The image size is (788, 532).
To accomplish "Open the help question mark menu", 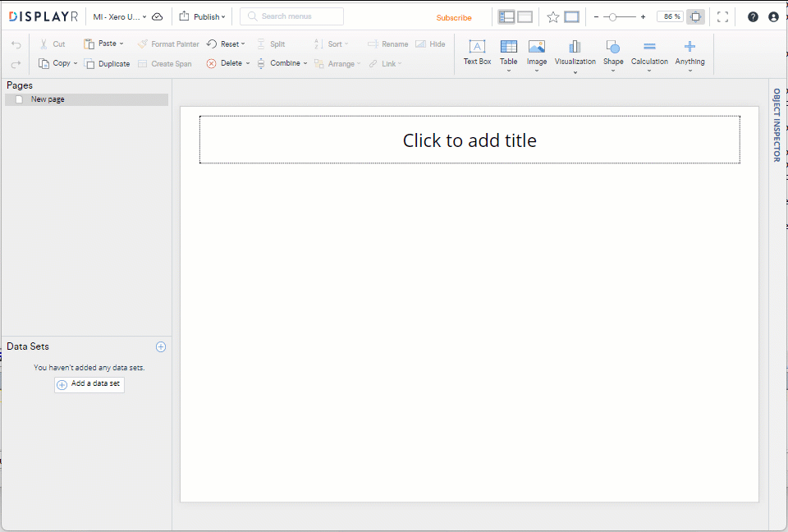I will (x=753, y=17).
